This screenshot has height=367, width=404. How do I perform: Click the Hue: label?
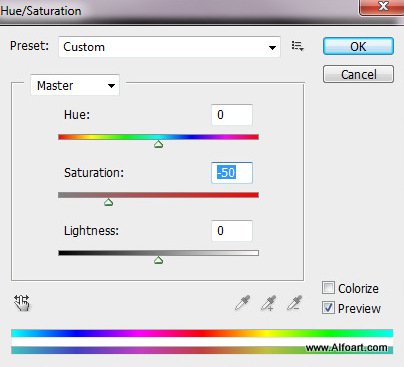(x=77, y=115)
